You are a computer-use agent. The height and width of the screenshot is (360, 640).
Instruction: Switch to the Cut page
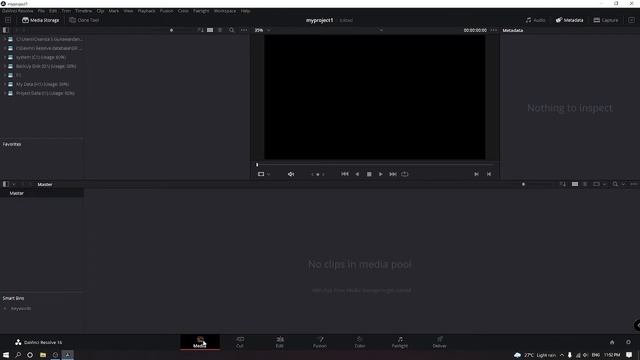[240, 342]
